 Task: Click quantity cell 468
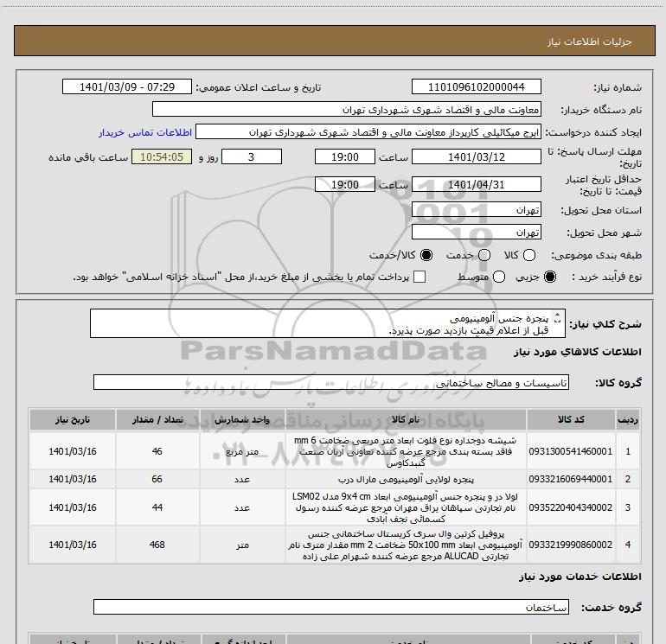(x=157, y=545)
